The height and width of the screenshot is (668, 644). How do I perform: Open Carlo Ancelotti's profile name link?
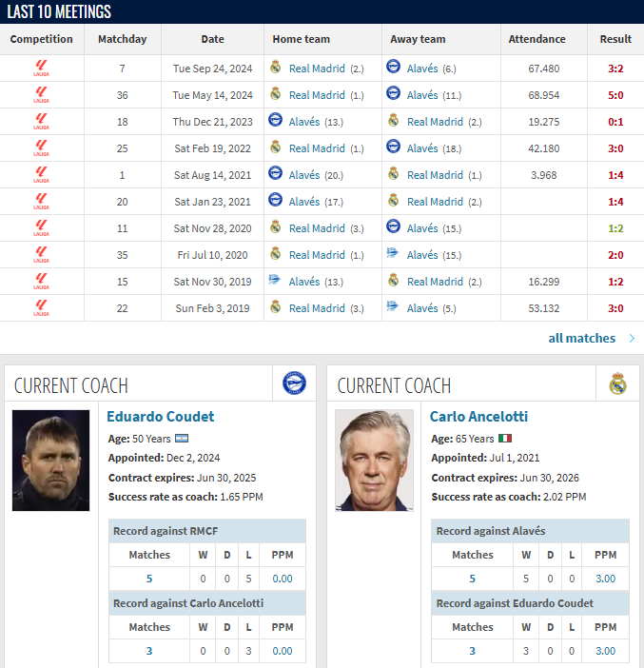tap(478, 416)
